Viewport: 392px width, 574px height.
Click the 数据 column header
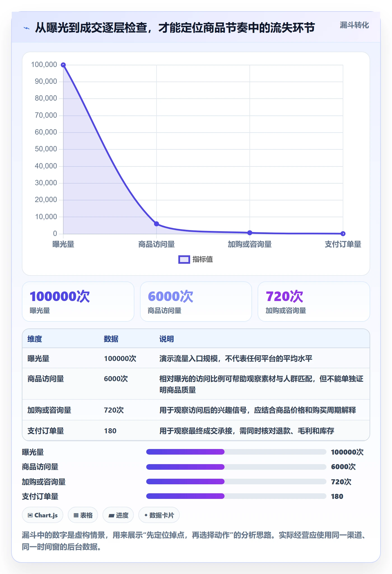pos(111,339)
